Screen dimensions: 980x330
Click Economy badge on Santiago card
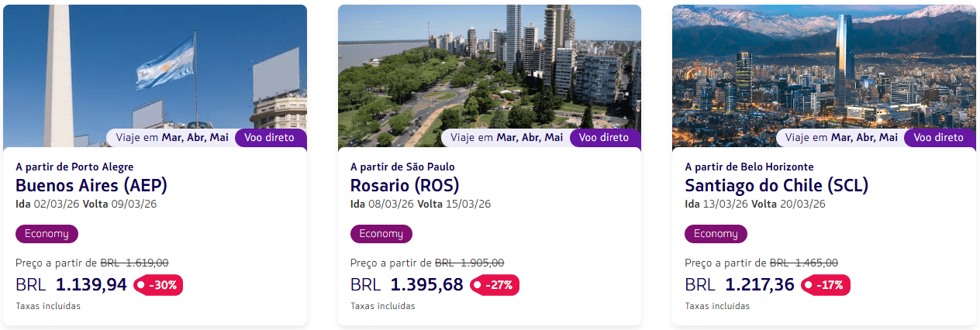tap(716, 234)
